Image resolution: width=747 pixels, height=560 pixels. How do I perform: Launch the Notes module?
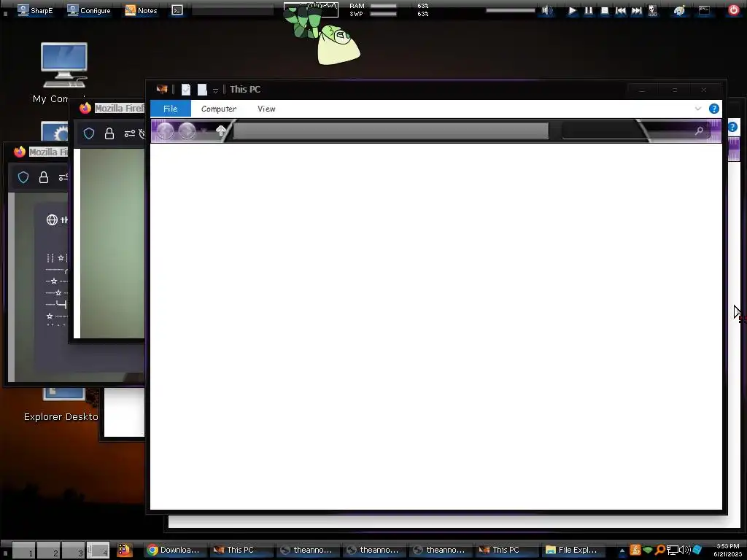[x=141, y=10]
